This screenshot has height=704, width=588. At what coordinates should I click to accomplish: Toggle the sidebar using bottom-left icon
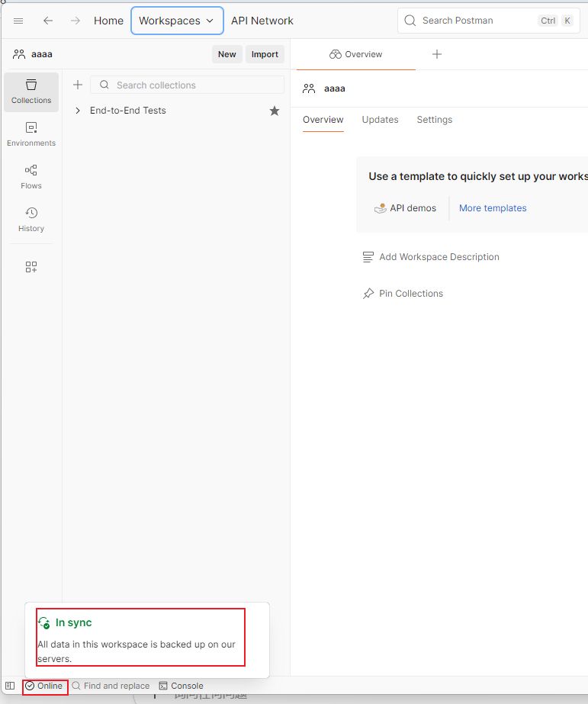click(x=10, y=686)
